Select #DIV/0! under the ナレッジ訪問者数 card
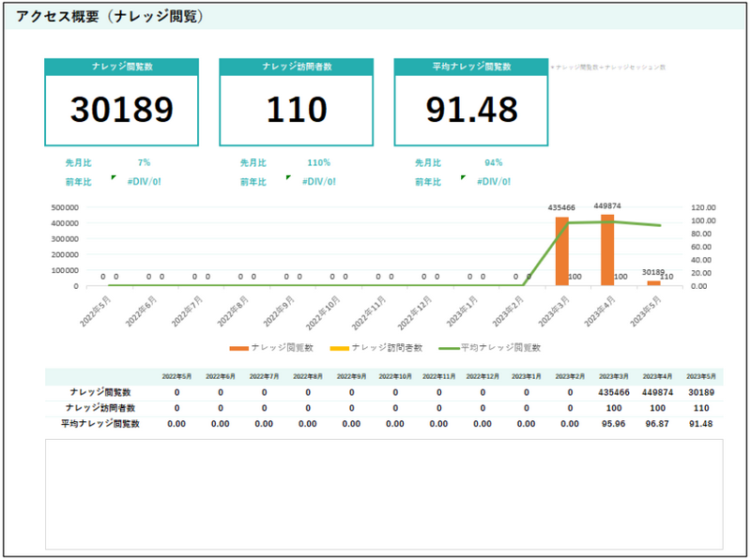Screen dimensions: 751x560 319,182
